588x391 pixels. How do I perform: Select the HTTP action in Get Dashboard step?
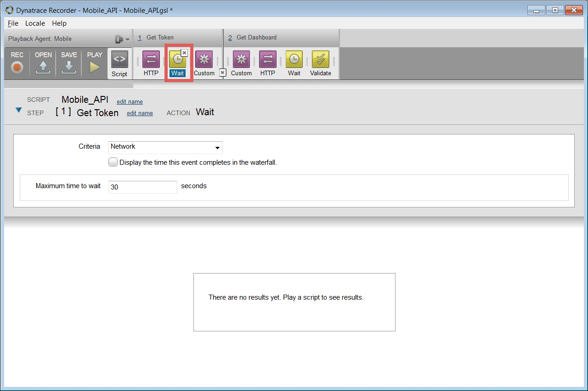tap(268, 63)
